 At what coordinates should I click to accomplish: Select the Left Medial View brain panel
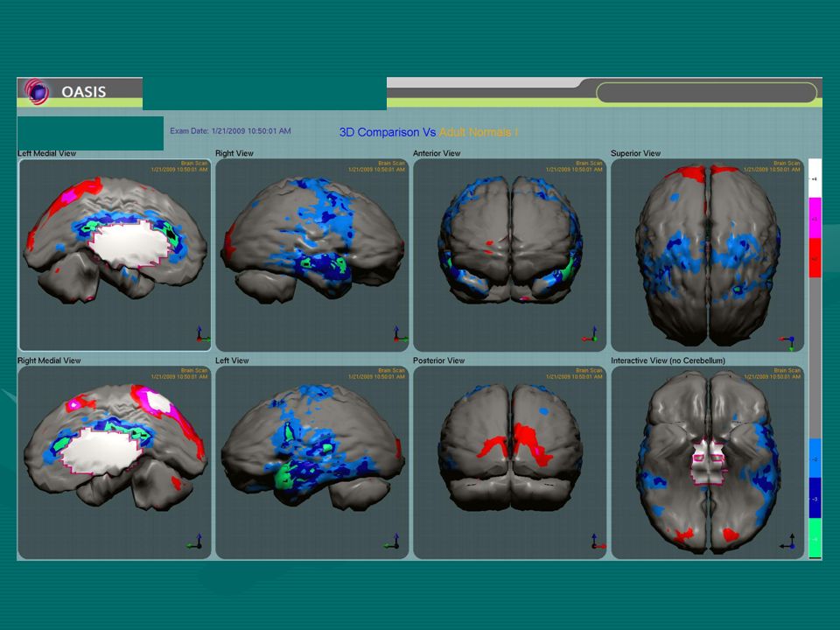tap(115, 255)
